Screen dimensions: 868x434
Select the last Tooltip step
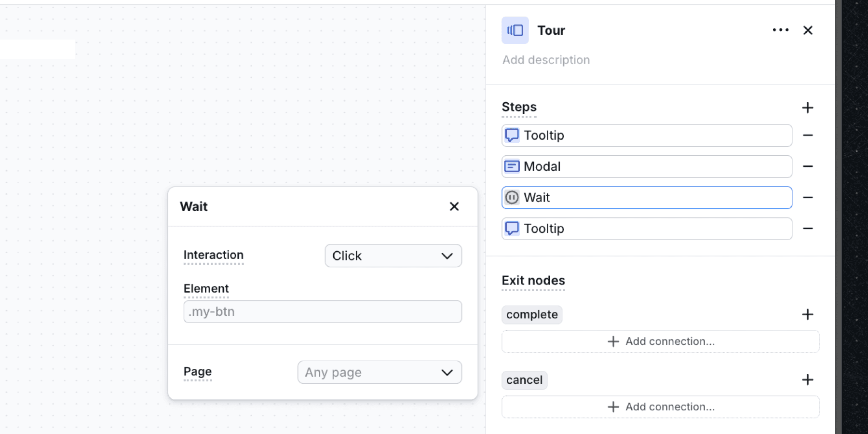click(646, 229)
